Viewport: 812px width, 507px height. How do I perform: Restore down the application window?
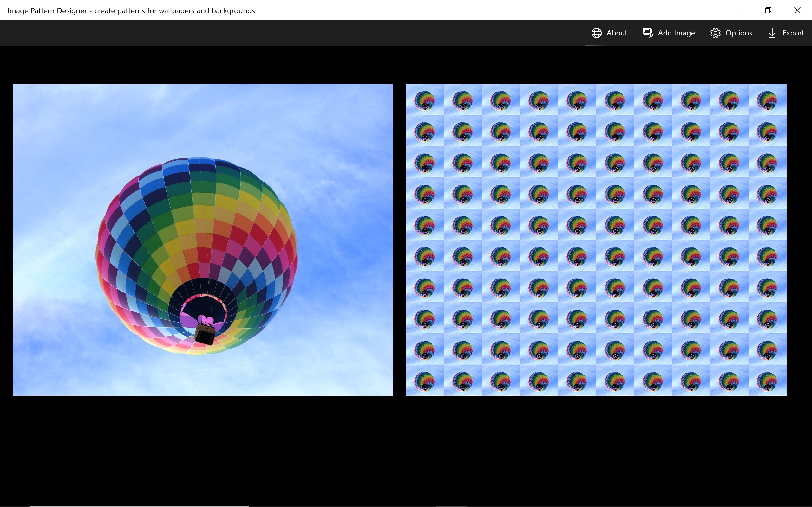tap(768, 10)
